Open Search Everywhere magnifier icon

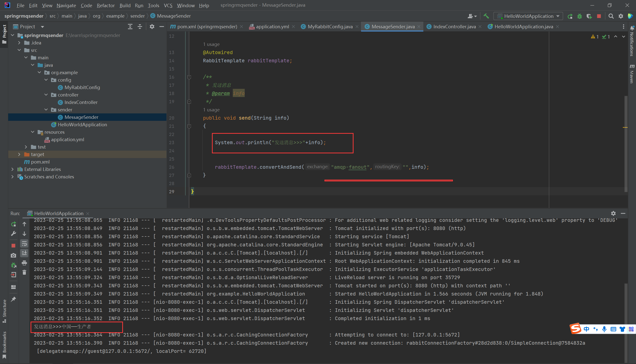click(x=611, y=16)
